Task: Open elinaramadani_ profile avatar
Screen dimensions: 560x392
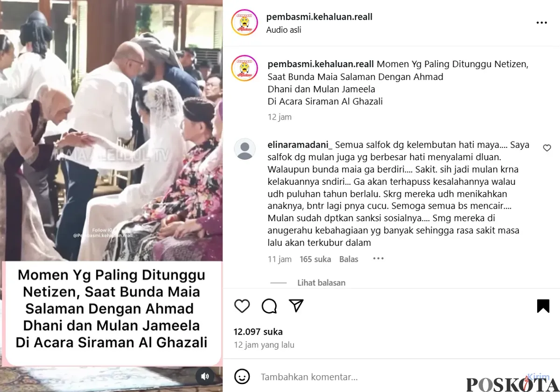Action: click(x=245, y=149)
